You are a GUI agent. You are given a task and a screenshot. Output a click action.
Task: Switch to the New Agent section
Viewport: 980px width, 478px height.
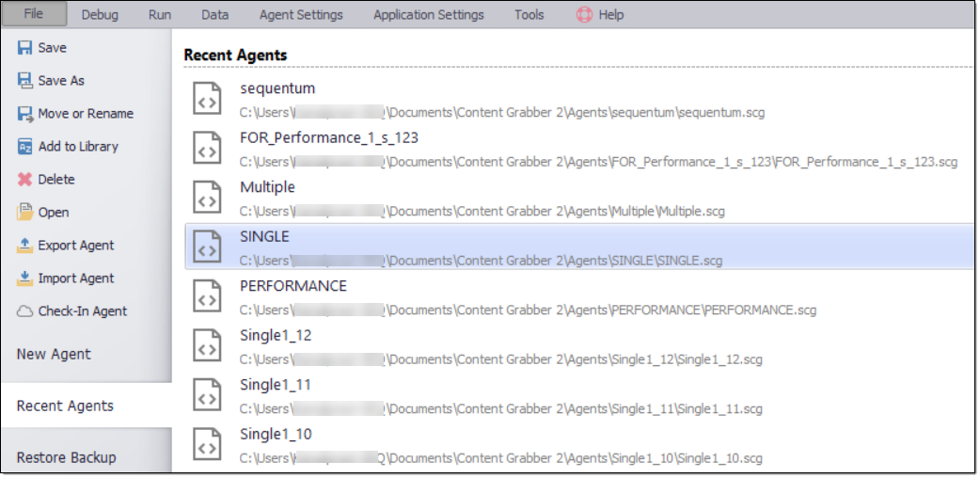coord(54,355)
